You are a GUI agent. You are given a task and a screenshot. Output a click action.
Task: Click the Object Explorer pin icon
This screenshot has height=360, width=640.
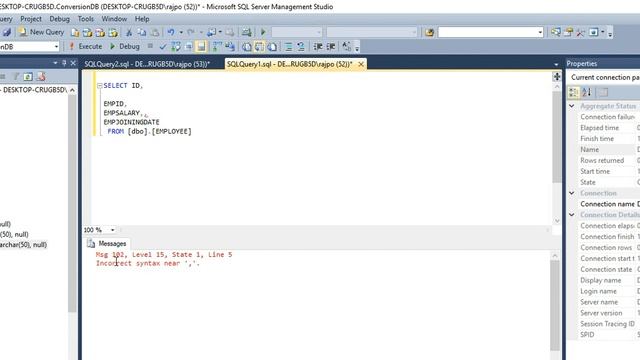click(64, 63)
